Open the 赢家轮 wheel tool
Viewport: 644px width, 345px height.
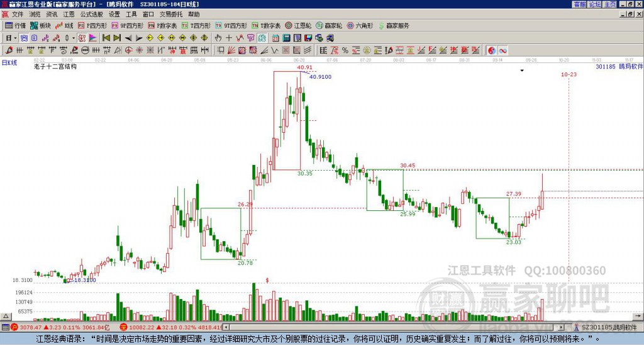coord(329,25)
